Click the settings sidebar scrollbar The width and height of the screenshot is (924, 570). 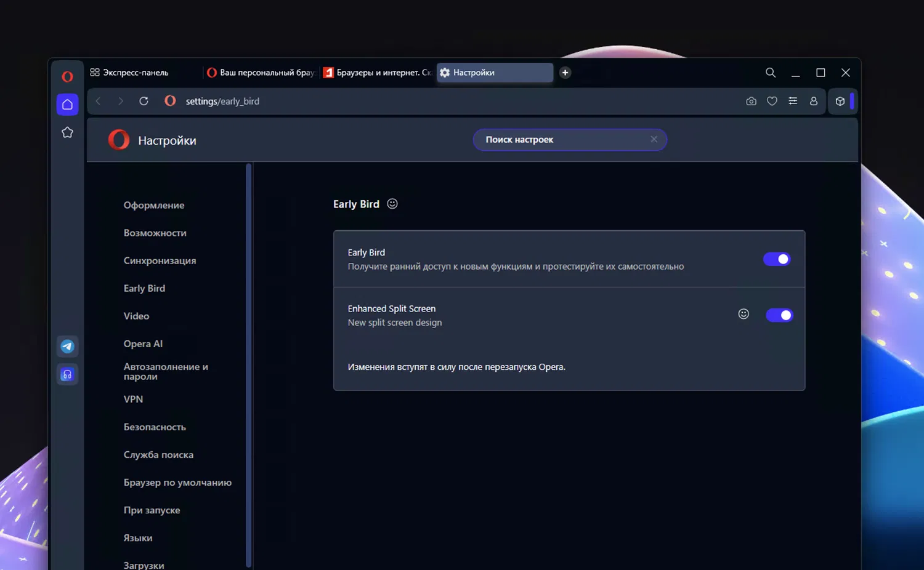click(248, 365)
